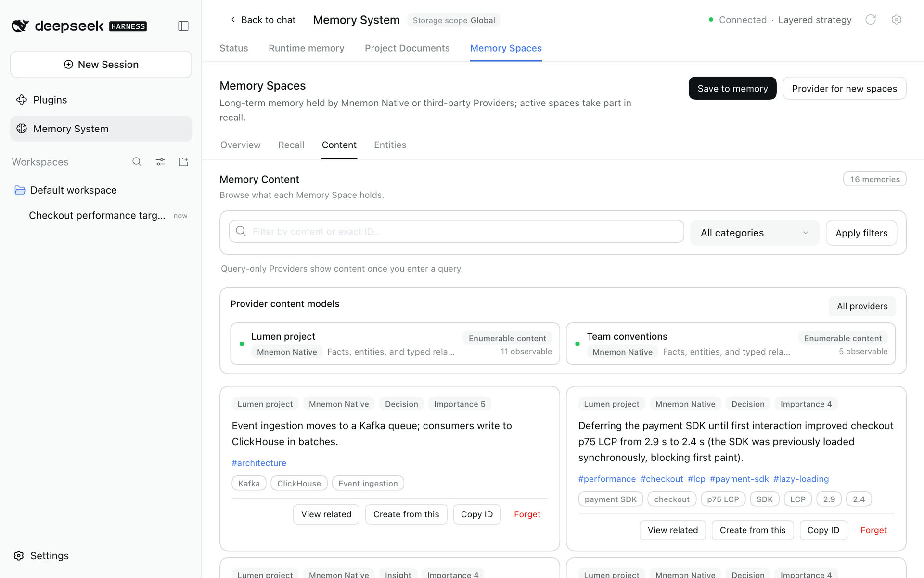Open memory settings gear icon top right
The height and width of the screenshot is (578, 924).
pyautogui.click(x=896, y=20)
